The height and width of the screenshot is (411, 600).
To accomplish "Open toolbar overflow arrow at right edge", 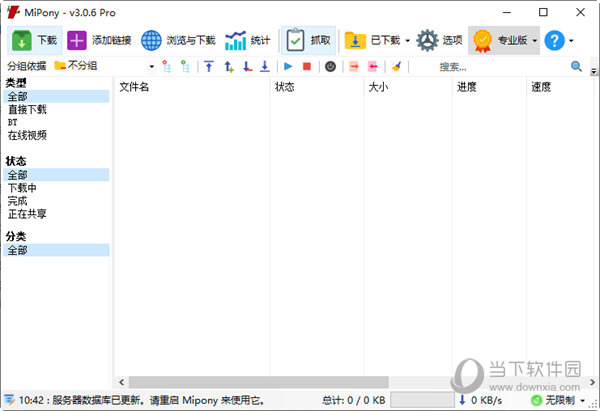I will tap(594, 71).
